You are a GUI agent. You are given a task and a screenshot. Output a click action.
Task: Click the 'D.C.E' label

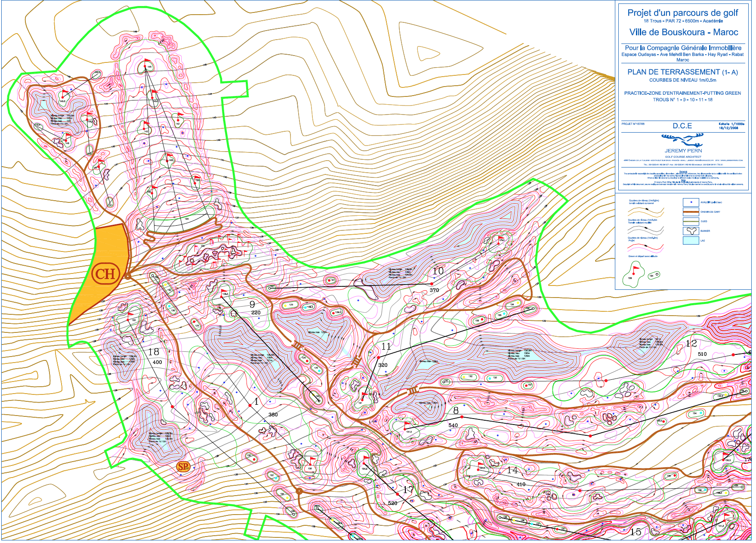682,126
